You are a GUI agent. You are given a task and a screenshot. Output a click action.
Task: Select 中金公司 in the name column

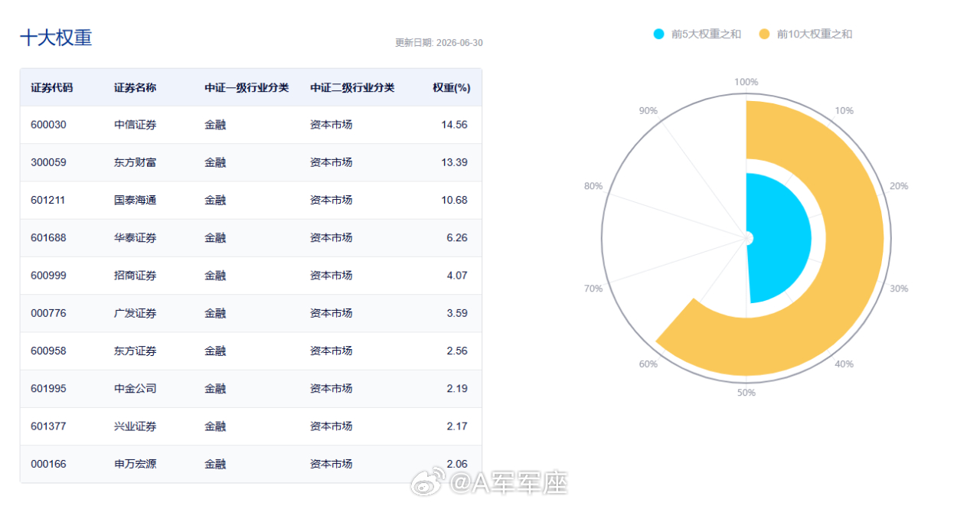click(x=135, y=388)
